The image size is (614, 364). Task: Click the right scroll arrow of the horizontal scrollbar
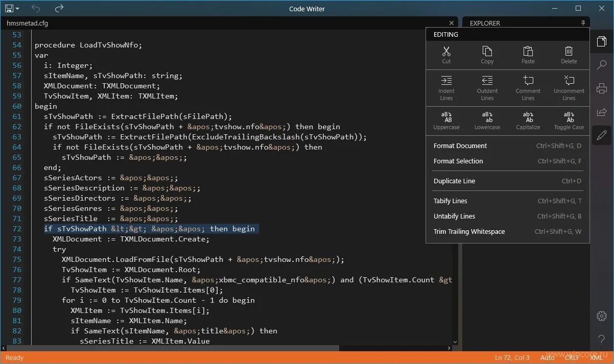(448, 348)
